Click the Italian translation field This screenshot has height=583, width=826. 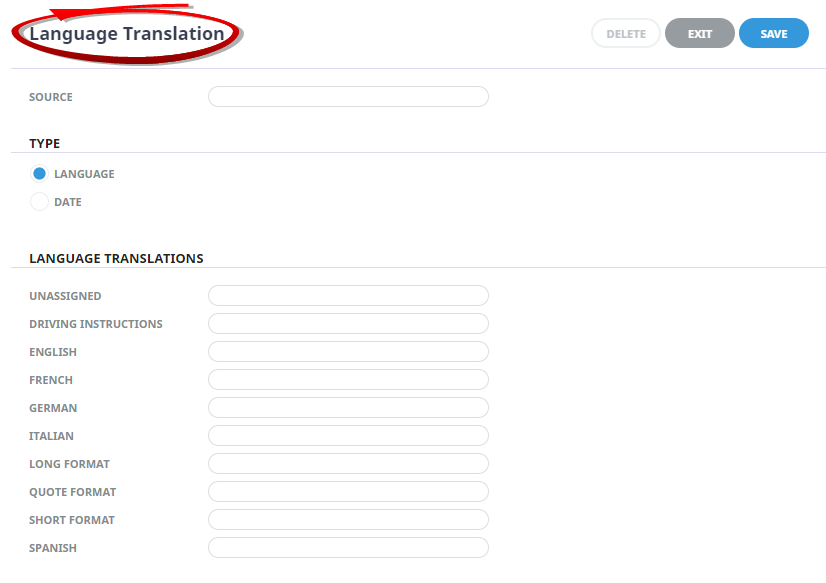(348, 436)
